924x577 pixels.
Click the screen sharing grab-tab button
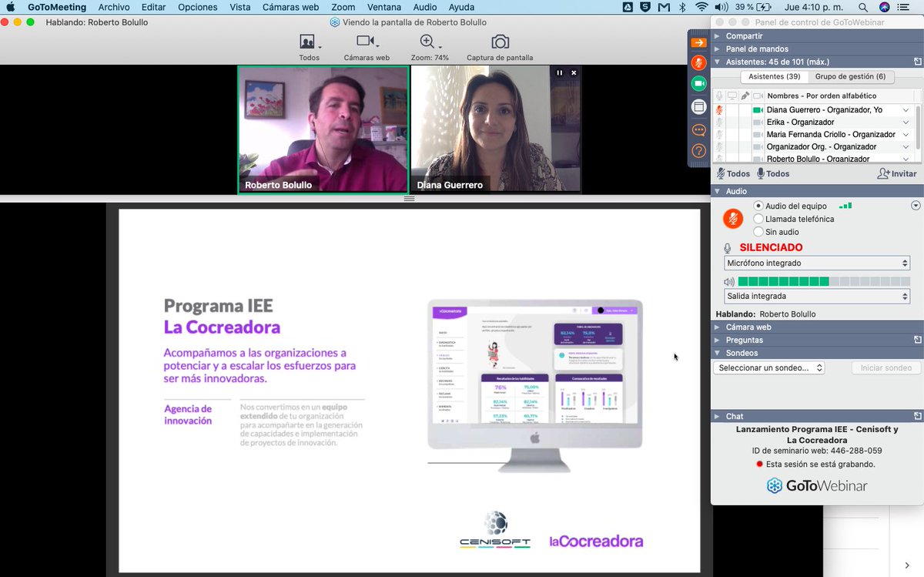coord(698,107)
